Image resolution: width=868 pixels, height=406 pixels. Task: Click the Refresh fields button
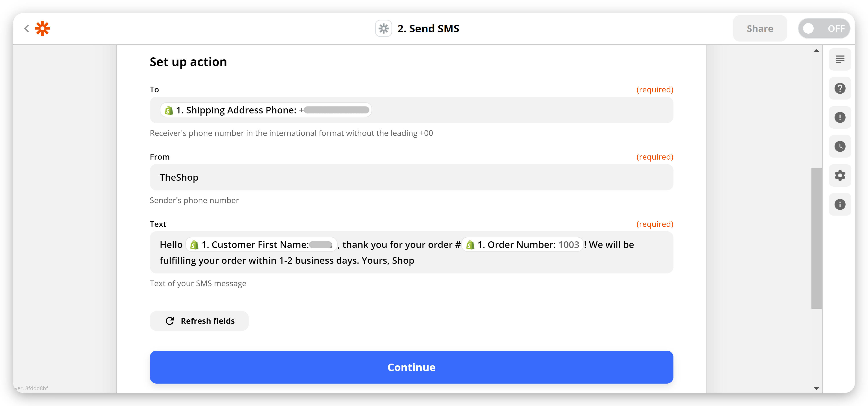pyautogui.click(x=199, y=321)
